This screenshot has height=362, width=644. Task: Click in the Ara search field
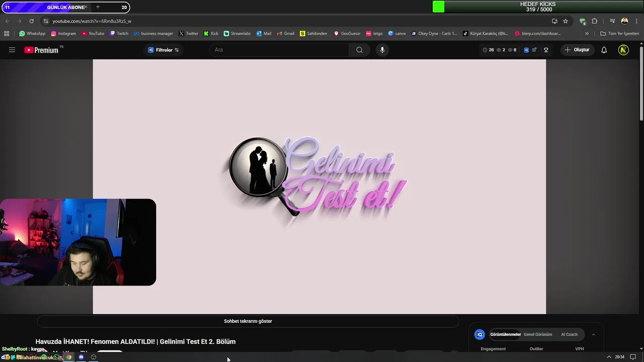coord(279,50)
